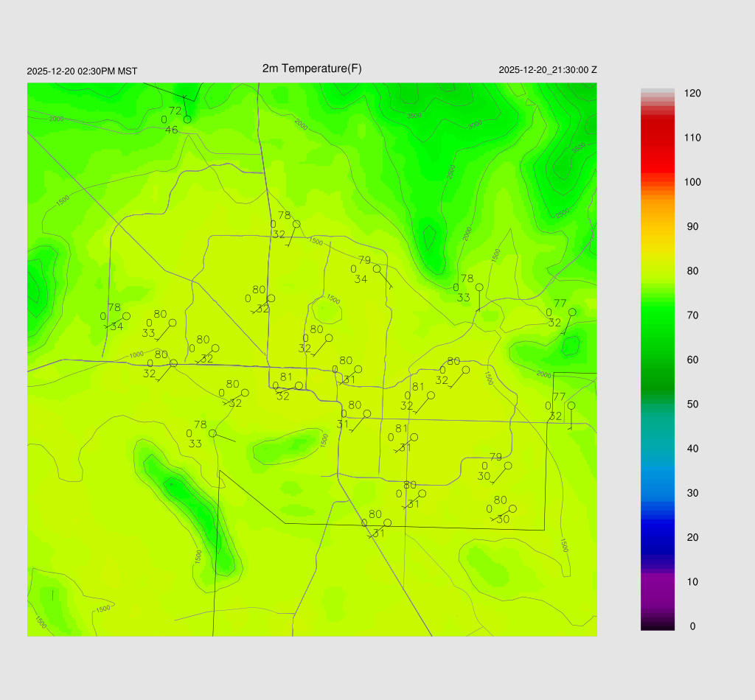Click the station circle reading 80 over 30

pos(512,508)
